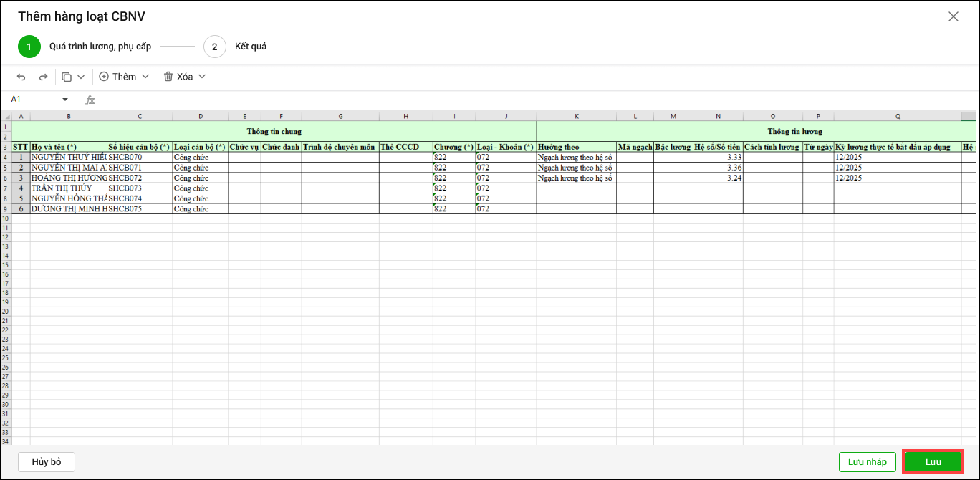980x480 pixels.
Task: Go to step 1 Quá trình lương, phụ cấp
Action: 29,47
